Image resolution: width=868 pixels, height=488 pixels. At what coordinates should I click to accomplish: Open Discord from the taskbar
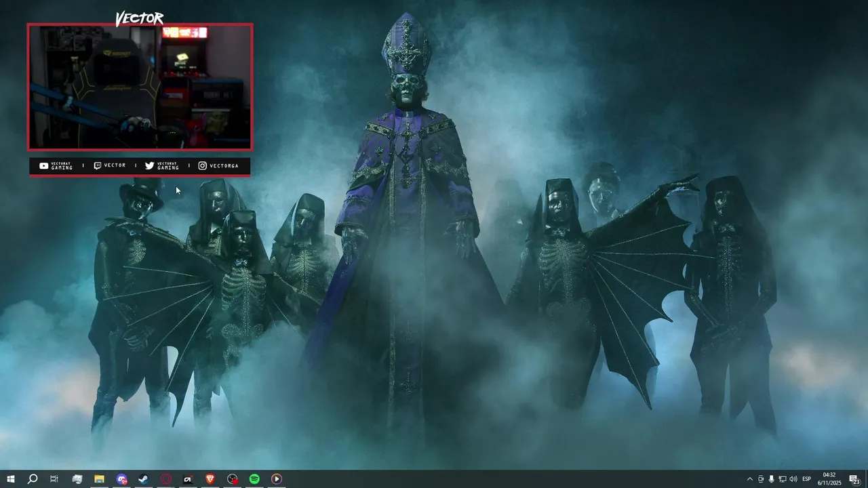(121, 479)
